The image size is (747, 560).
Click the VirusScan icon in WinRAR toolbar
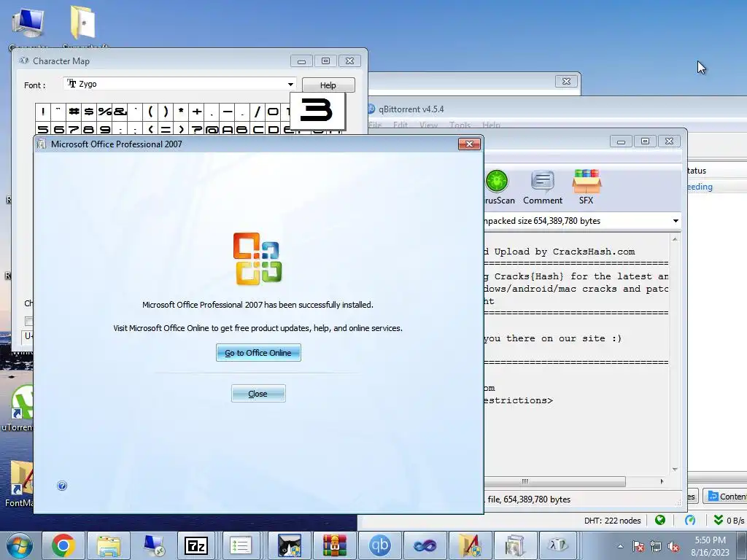[x=498, y=187]
